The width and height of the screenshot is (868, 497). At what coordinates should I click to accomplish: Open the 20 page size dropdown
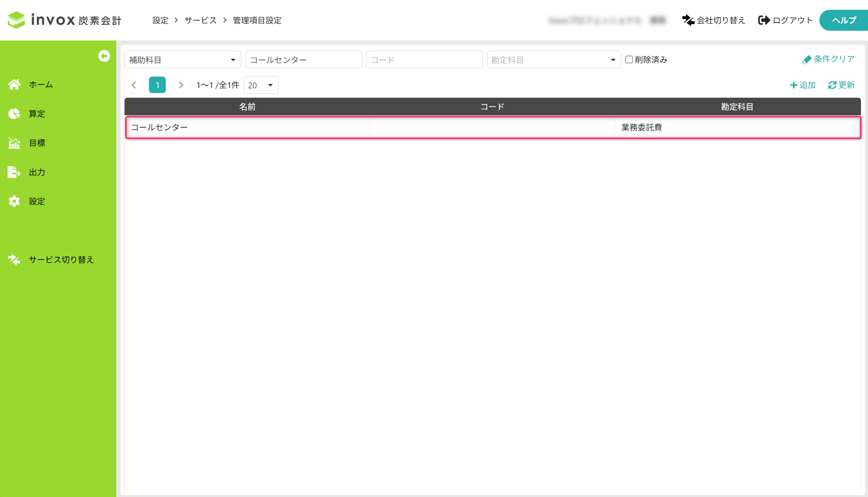point(261,85)
